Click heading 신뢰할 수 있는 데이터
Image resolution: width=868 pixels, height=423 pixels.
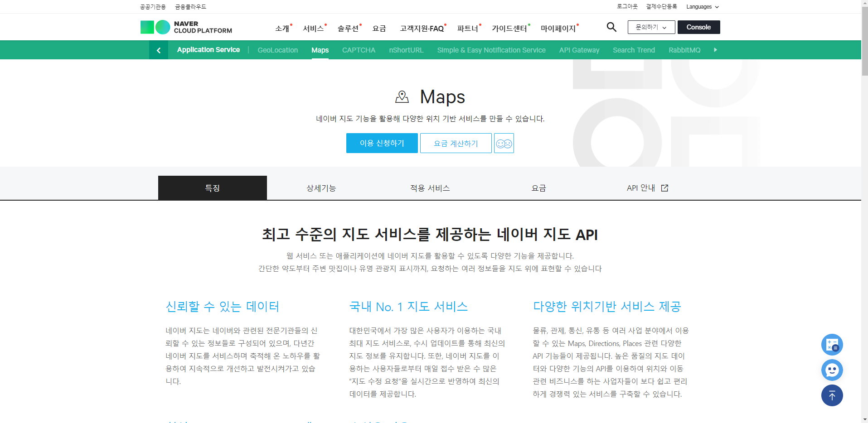pos(223,307)
